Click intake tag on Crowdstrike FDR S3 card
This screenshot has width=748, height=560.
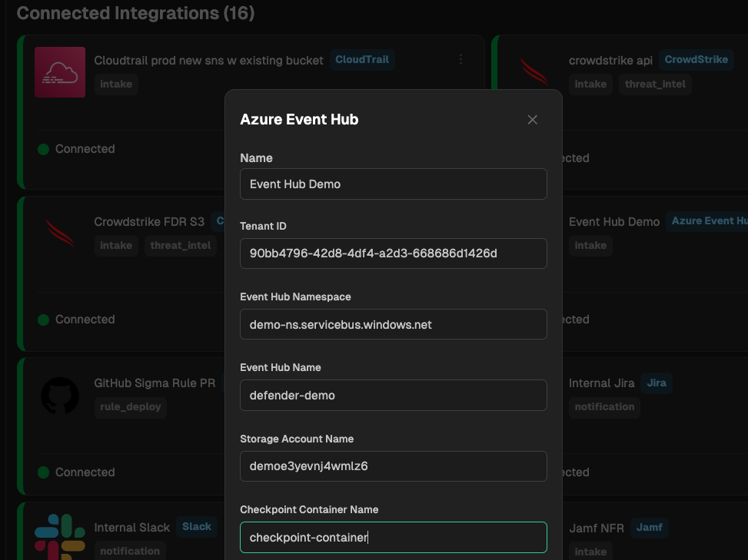[x=116, y=246]
